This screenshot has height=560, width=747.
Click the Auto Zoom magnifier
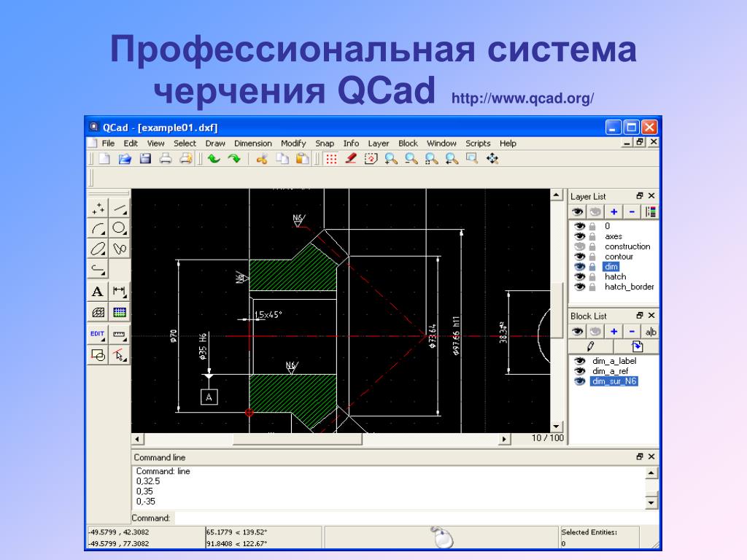(432, 158)
